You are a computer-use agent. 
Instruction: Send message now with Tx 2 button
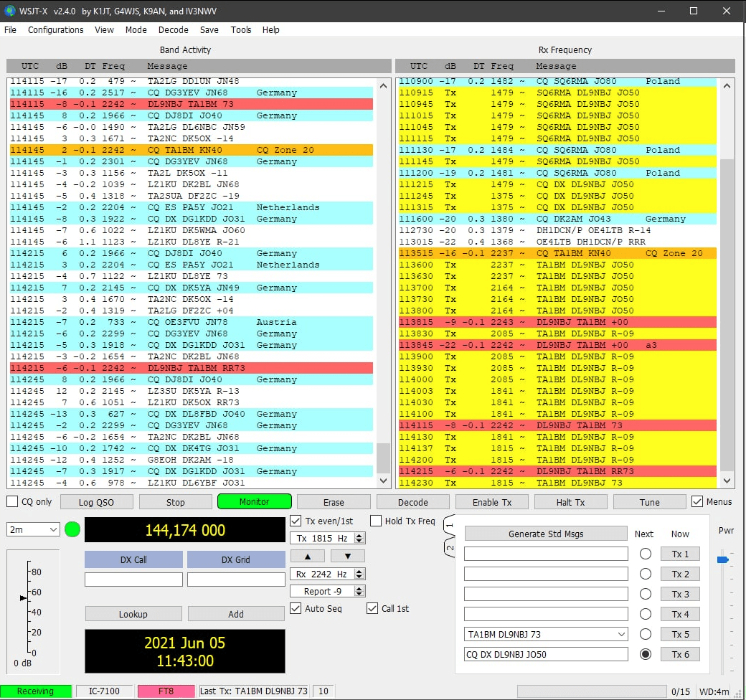point(680,574)
